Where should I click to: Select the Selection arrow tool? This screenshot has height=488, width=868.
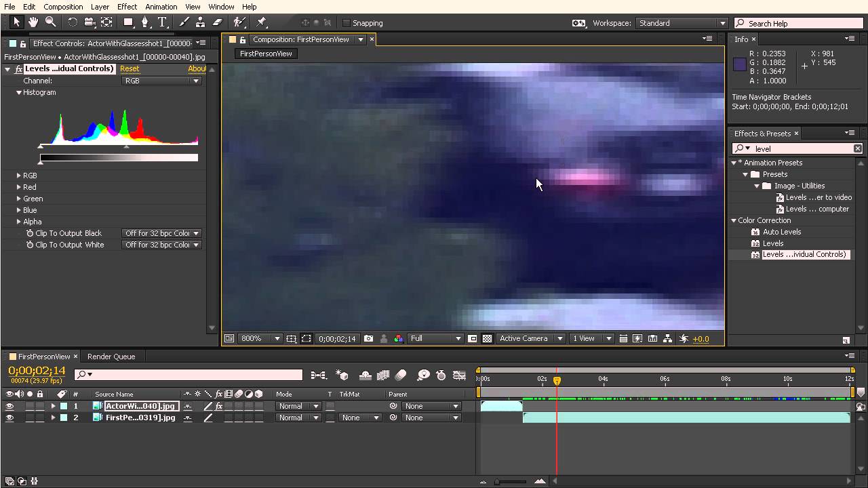pyautogui.click(x=17, y=22)
